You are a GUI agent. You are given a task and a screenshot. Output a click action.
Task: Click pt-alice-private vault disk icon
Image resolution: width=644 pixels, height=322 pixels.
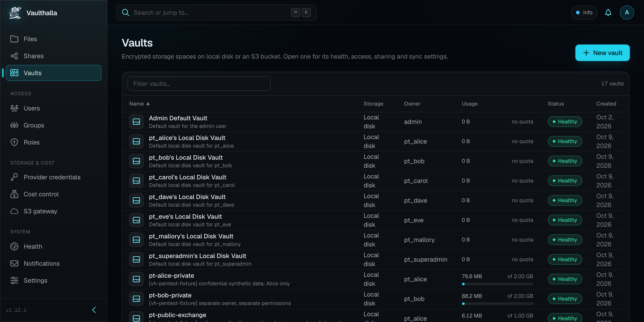pyautogui.click(x=136, y=279)
